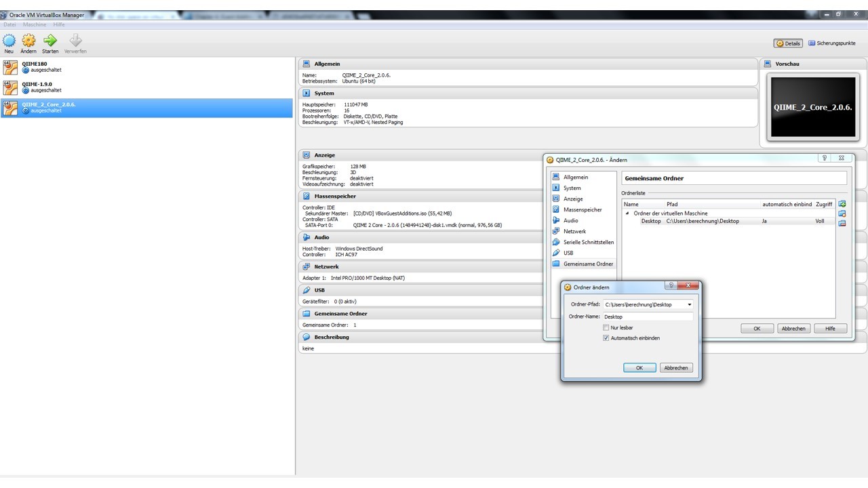This screenshot has height=488, width=868.
Task: Click the Anzeige section header icon in details
Action: click(x=307, y=155)
